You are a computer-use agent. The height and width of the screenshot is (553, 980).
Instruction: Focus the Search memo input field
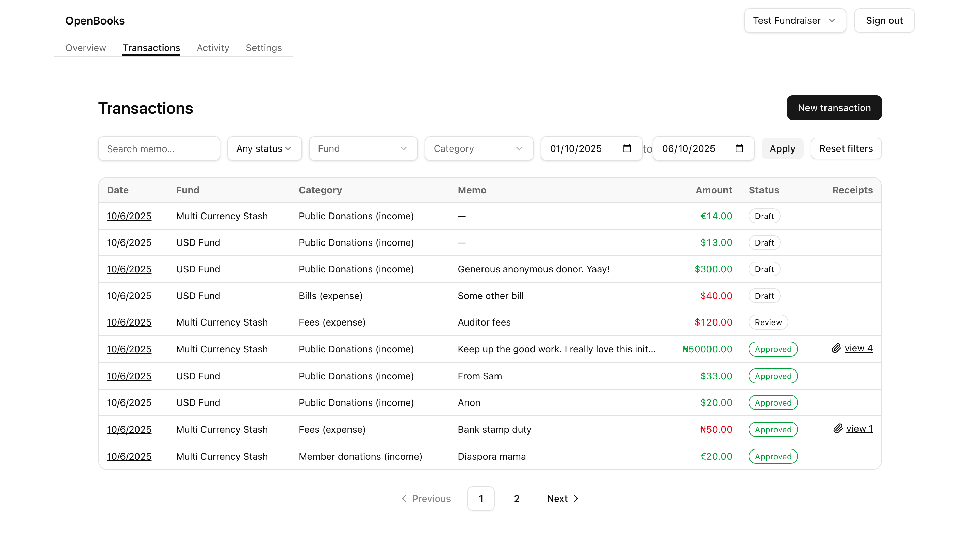coord(159,149)
